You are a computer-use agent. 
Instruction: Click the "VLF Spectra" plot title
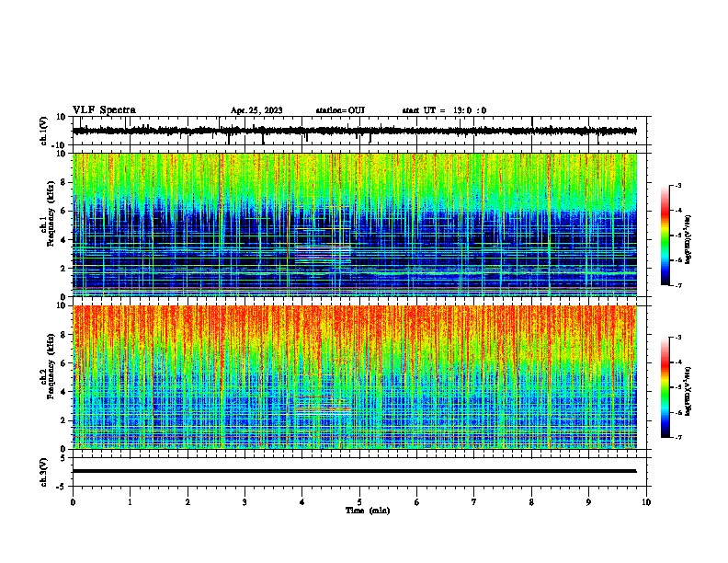(104, 109)
